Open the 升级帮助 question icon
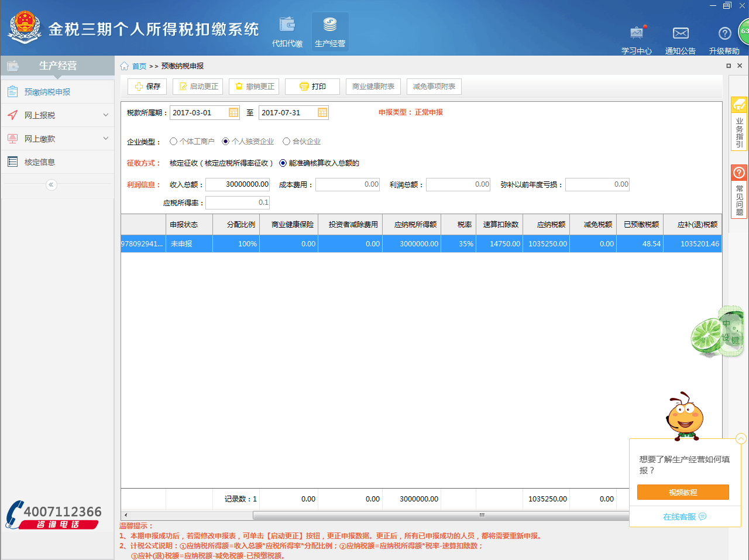The image size is (749, 560). [724, 33]
